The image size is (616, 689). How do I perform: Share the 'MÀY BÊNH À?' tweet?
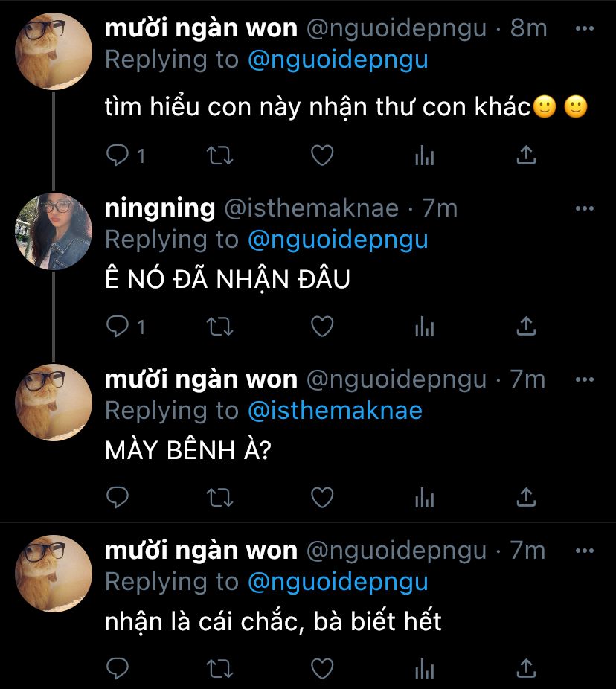tap(526, 497)
